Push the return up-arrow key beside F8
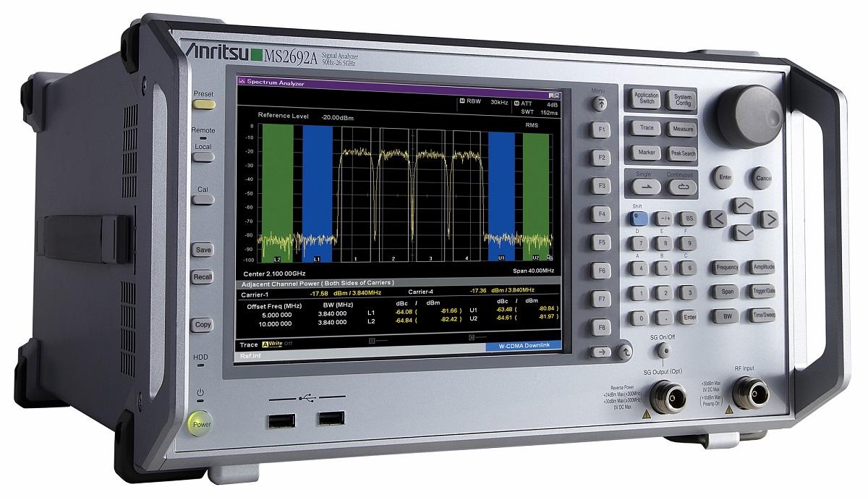 click(626, 352)
